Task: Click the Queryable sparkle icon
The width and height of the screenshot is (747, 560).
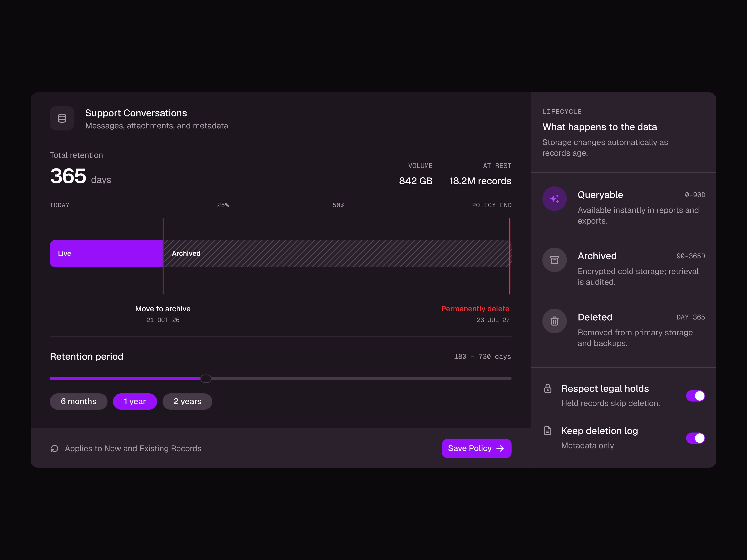Action: tap(554, 199)
